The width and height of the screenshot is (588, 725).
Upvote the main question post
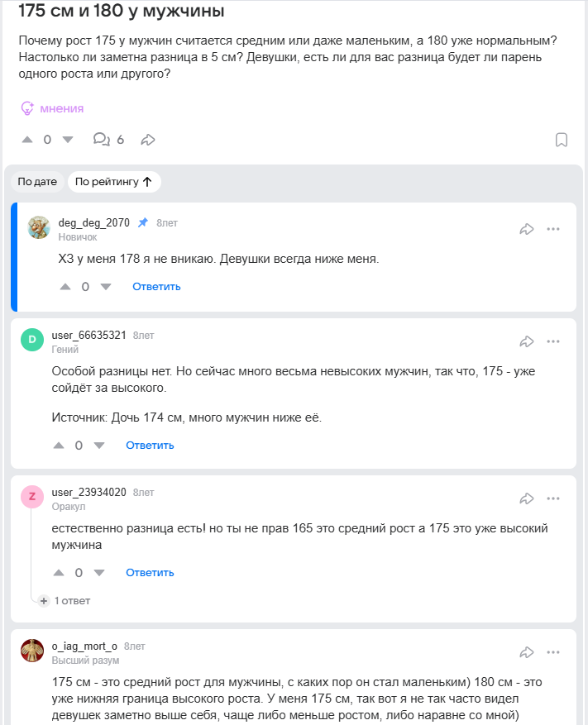(x=27, y=140)
